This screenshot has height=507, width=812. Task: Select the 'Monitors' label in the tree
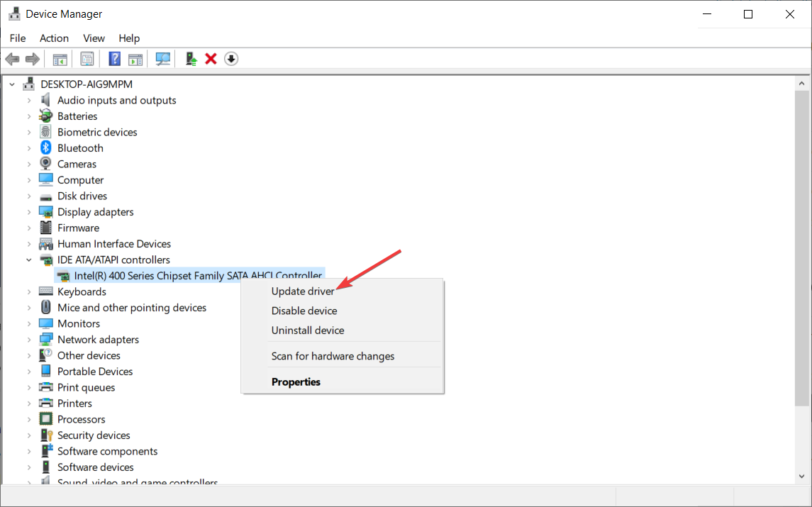tap(79, 323)
